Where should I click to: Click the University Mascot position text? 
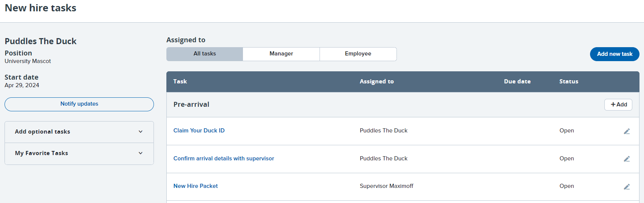28,61
